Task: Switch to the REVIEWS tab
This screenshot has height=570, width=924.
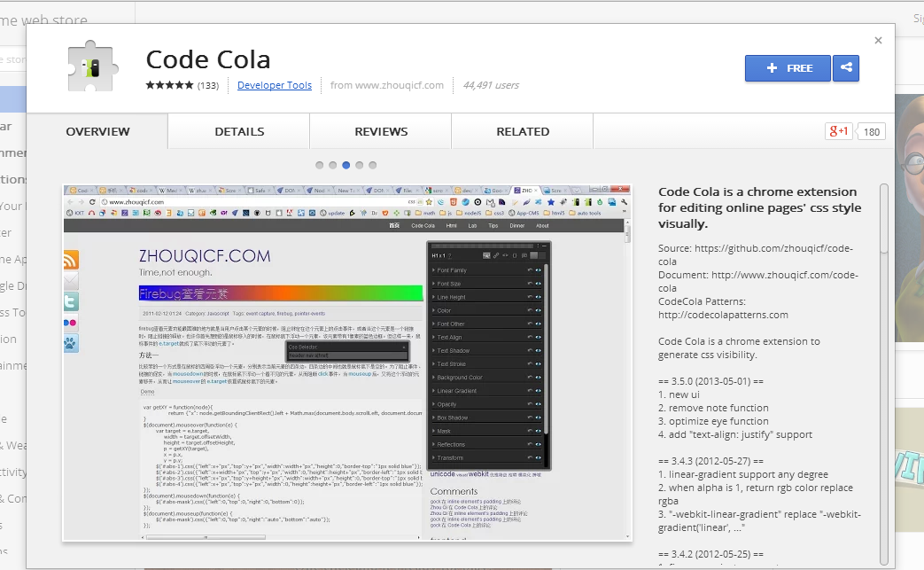Action: coord(380,130)
